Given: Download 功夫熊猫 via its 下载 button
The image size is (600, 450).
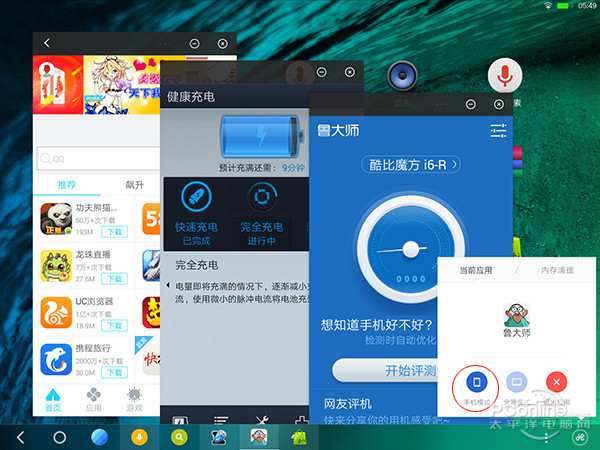Looking at the screenshot, I should click(x=114, y=232).
